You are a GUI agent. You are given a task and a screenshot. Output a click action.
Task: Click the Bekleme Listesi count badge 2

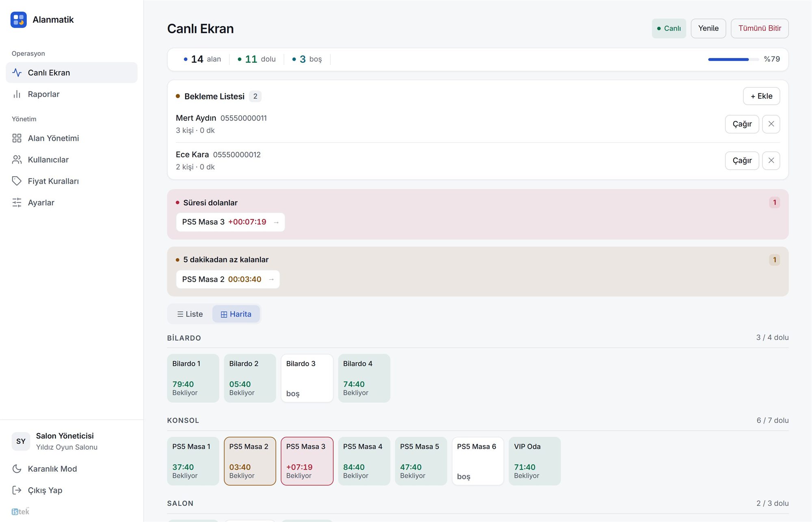coord(255,96)
